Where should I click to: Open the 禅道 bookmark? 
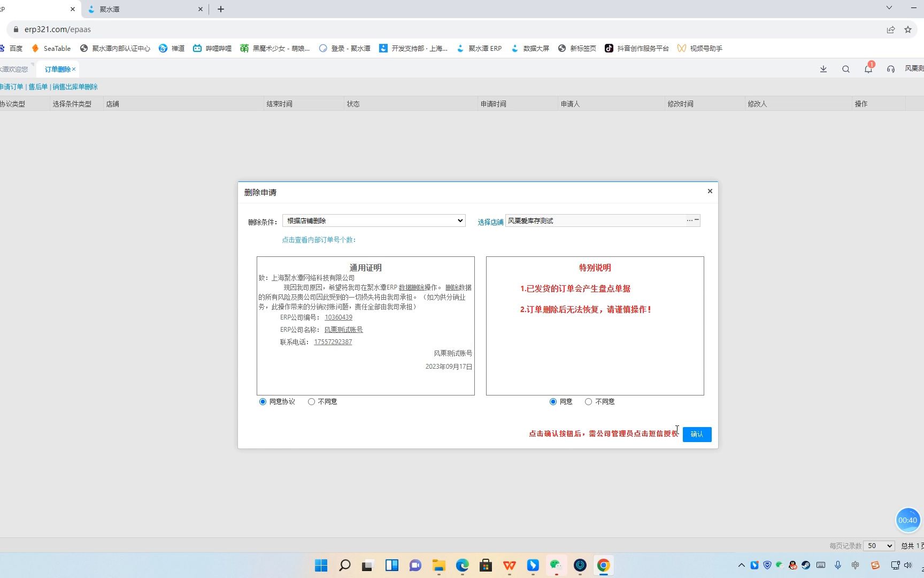(172, 48)
